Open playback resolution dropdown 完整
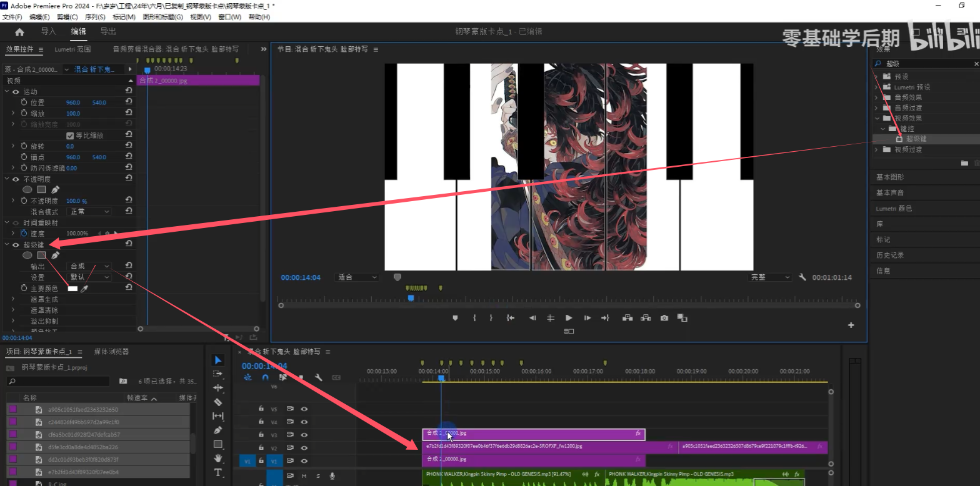This screenshot has width=980, height=486. 770,277
